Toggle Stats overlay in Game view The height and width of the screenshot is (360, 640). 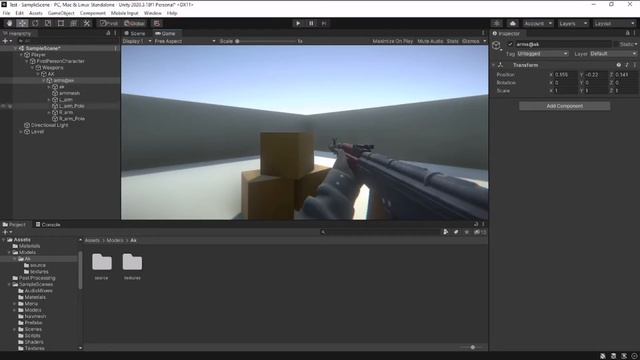coord(452,41)
